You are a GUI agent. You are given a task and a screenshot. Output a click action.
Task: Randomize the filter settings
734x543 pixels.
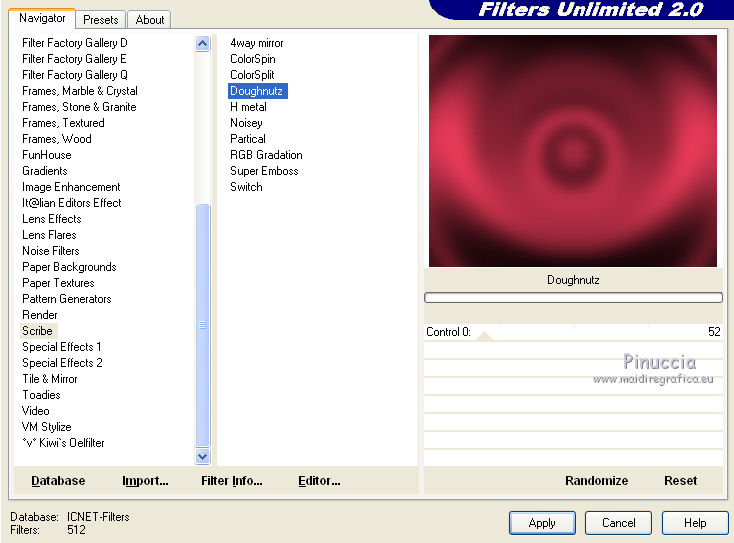[596, 481]
